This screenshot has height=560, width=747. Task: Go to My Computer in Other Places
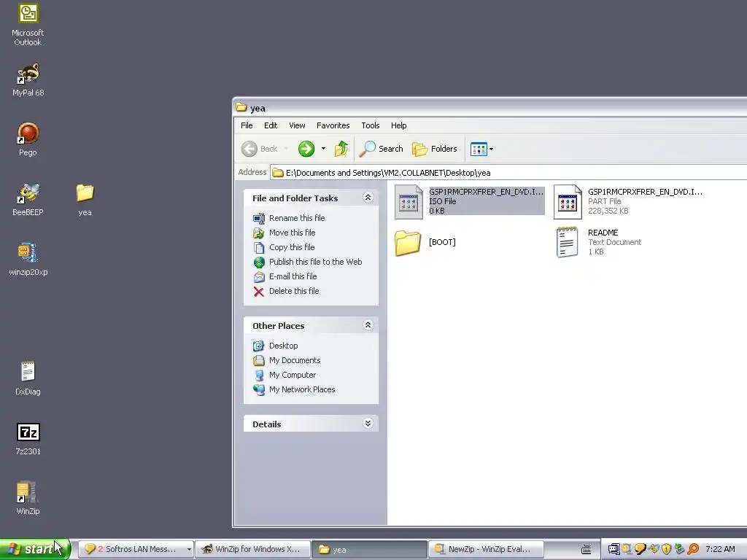[284, 376]
